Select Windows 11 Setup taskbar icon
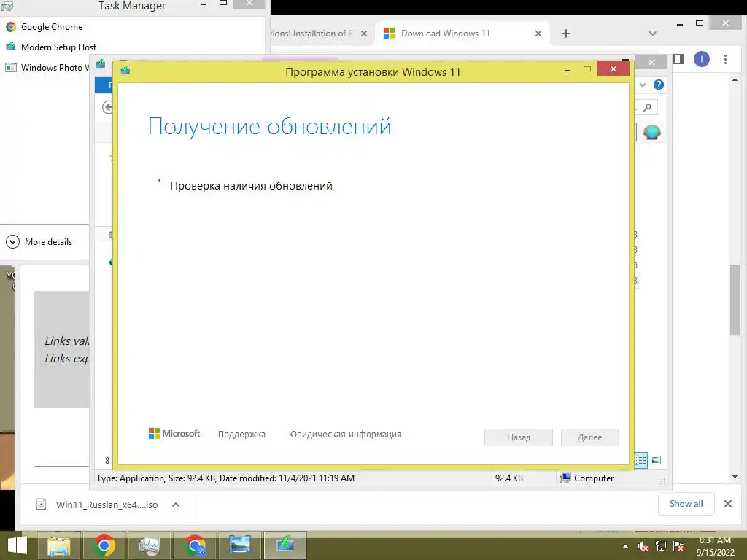Viewport: 747px width, 560px height. coord(285,545)
